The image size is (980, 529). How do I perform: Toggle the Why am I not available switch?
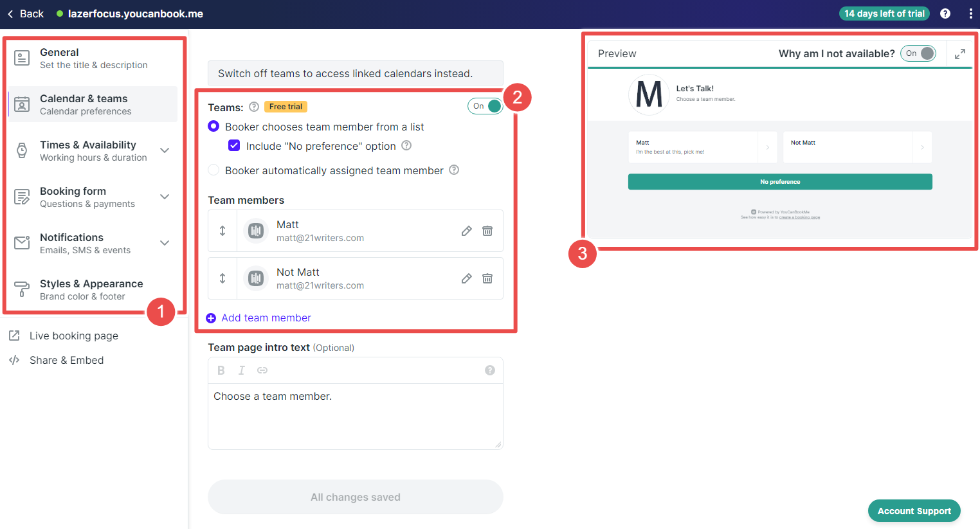click(918, 53)
